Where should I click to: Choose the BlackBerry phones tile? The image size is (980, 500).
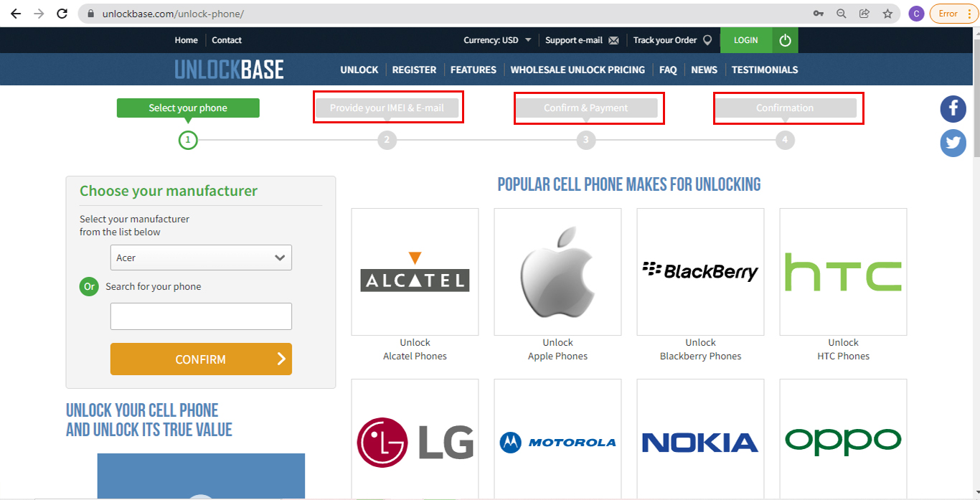[x=700, y=272]
